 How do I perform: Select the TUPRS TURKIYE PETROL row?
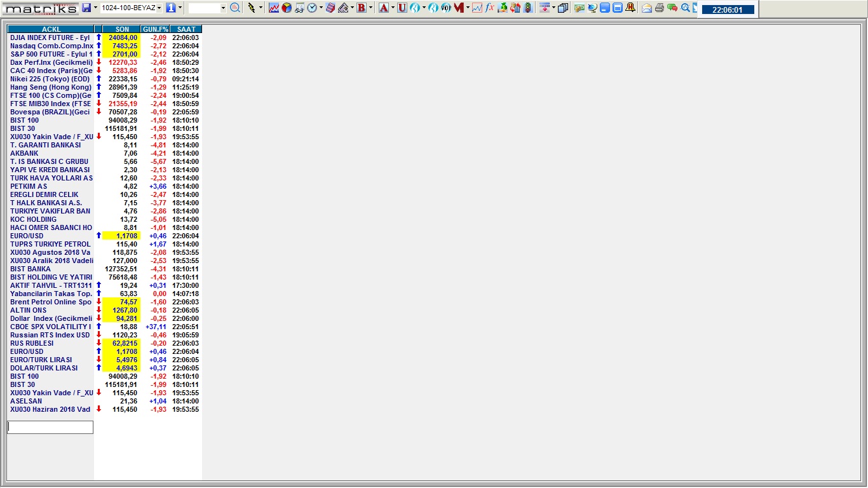[x=105, y=244]
